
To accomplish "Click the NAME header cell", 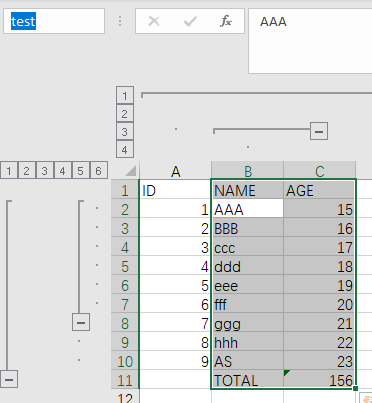I will click(248, 190).
